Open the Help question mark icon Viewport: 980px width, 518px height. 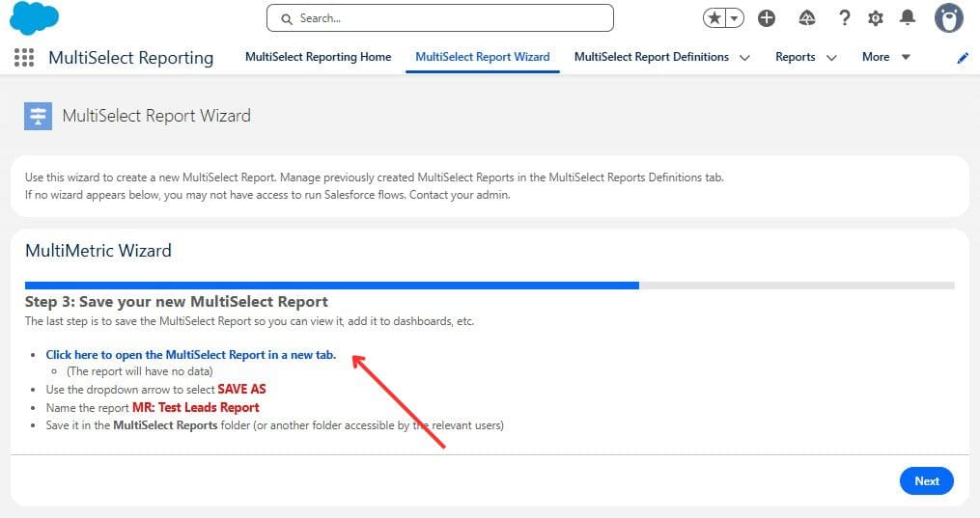[x=845, y=18]
